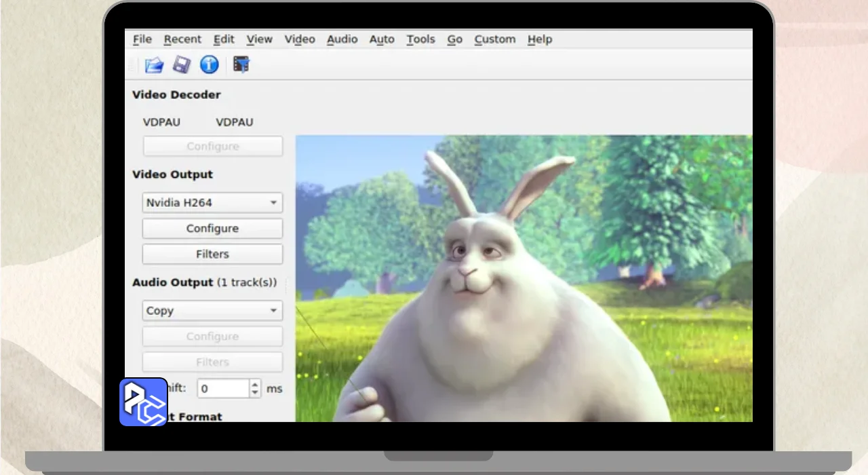868x475 pixels.
Task: Click the blue PC logo badge
Action: coord(144,402)
